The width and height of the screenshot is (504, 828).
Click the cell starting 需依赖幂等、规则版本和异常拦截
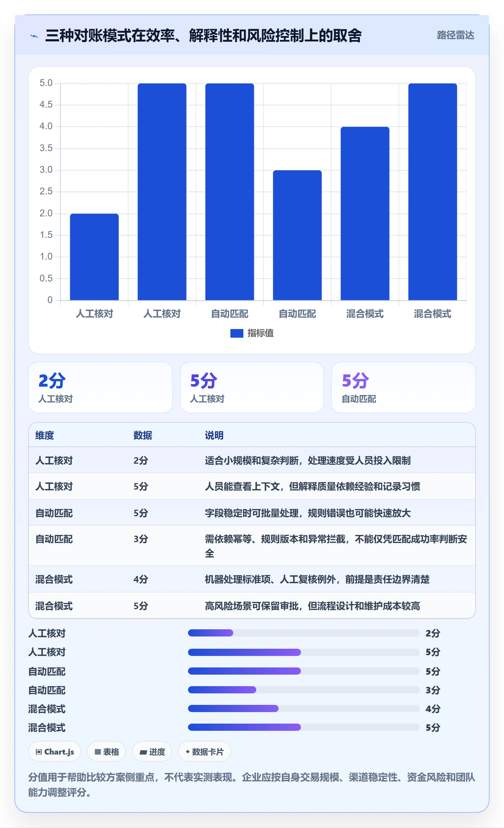click(336, 546)
